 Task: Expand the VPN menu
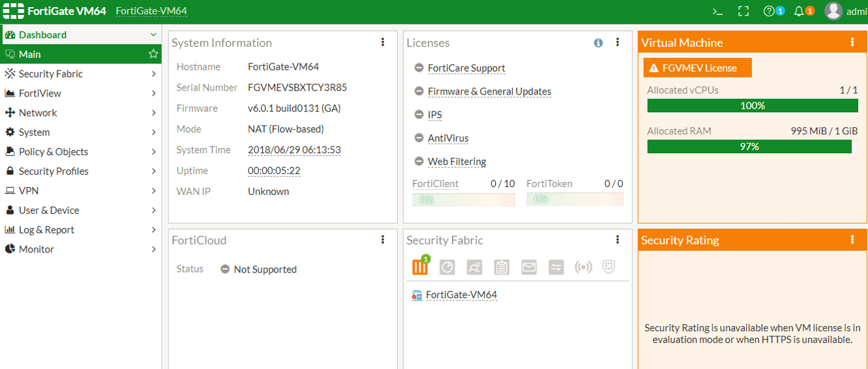[x=81, y=191]
